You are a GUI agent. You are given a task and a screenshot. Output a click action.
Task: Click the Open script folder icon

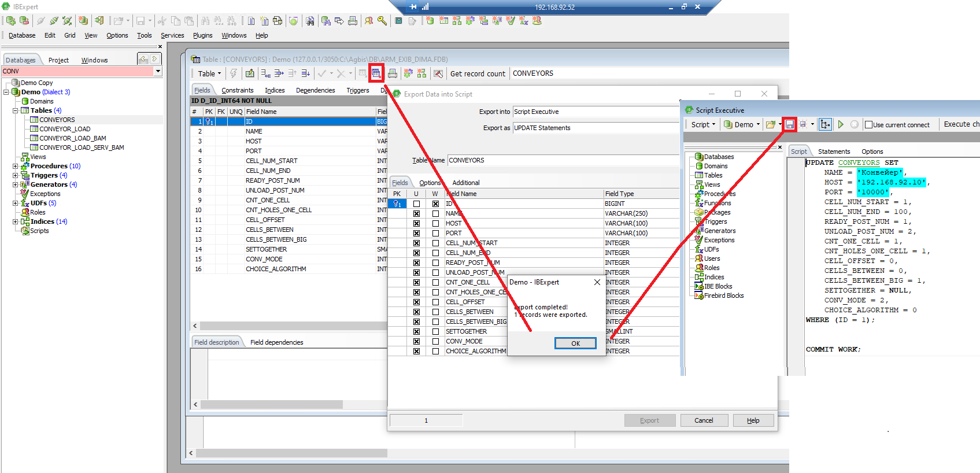pos(770,124)
